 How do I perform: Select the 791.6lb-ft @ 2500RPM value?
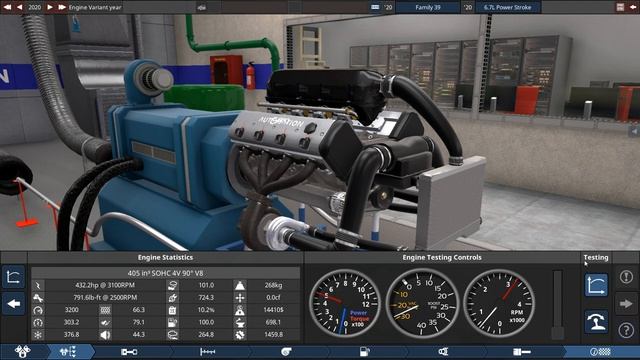[x=105, y=298]
